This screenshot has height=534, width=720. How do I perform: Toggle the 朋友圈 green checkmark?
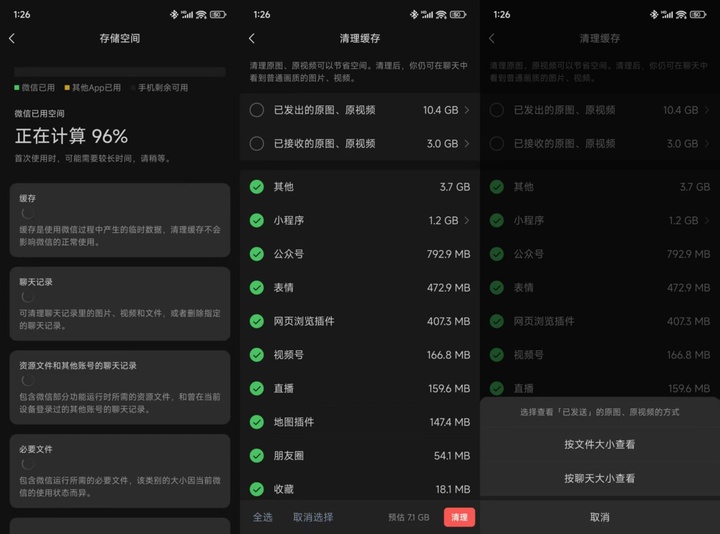point(257,455)
